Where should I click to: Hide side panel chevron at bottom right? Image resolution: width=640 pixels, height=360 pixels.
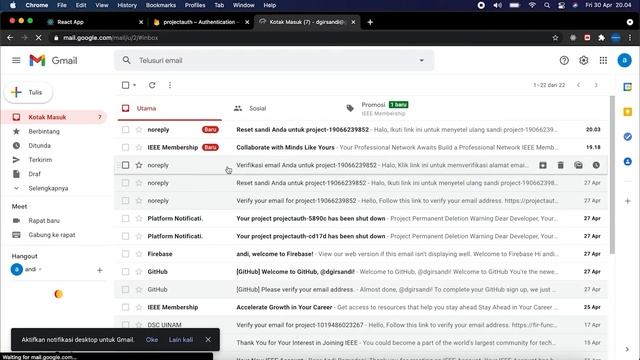click(x=627, y=349)
